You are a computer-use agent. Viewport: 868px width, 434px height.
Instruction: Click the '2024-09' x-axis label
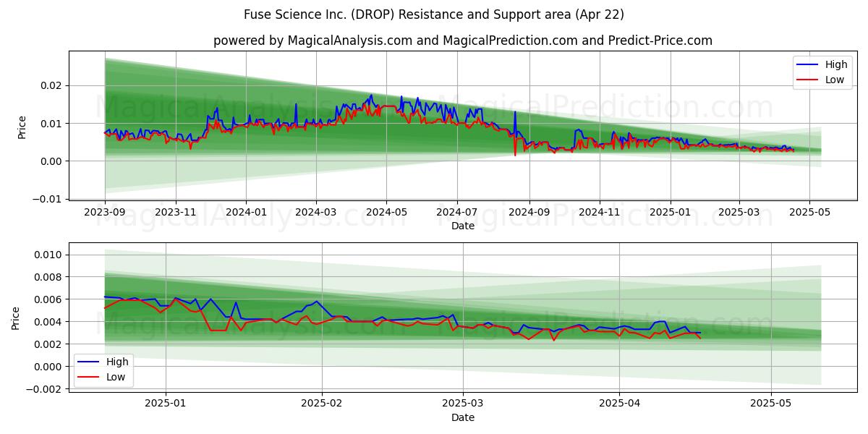pos(529,213)
